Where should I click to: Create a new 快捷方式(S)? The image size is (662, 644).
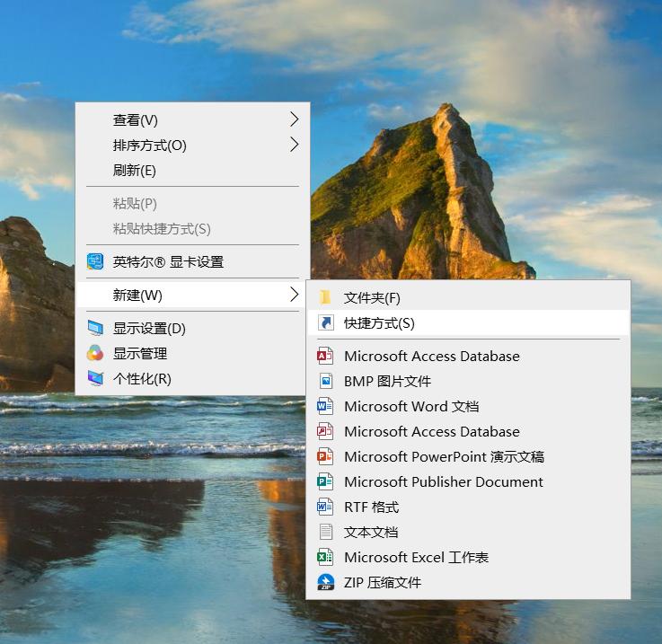click(x=468, y=322)
